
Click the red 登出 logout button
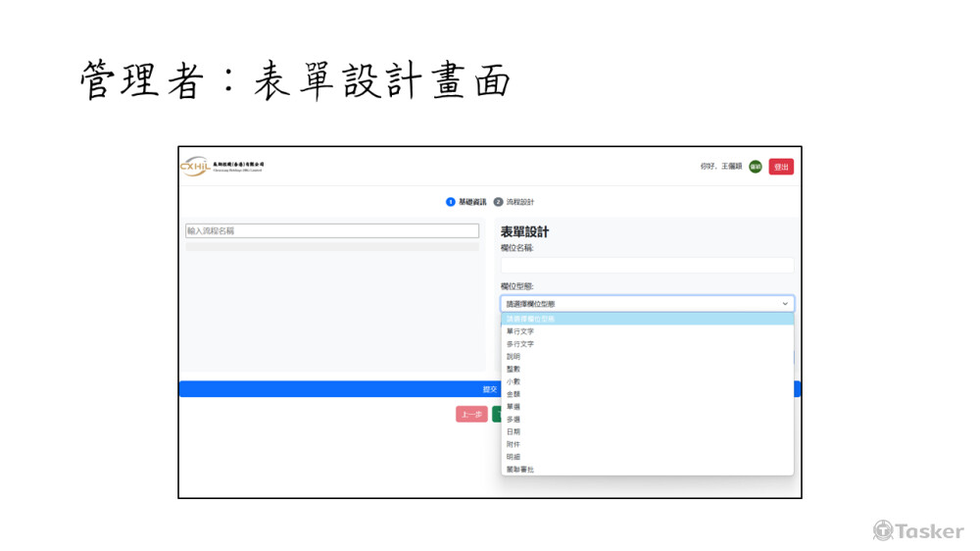click(x=781, y=167)
